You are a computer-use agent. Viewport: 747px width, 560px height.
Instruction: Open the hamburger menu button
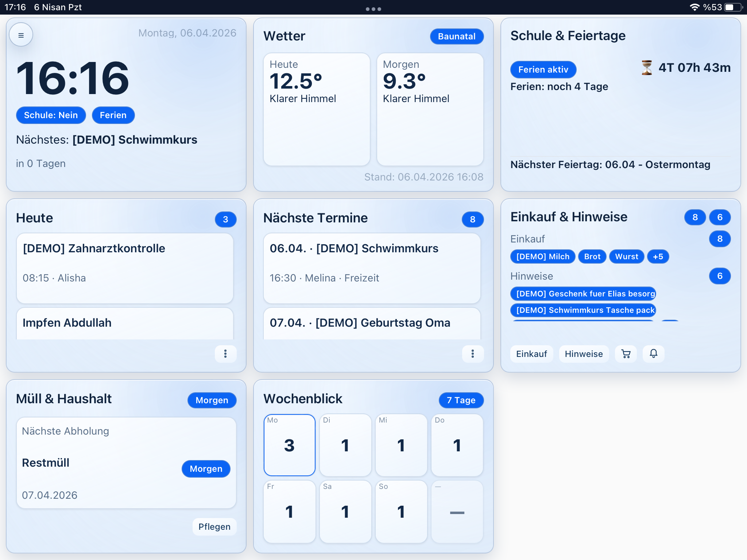click(x=21, y=35)
